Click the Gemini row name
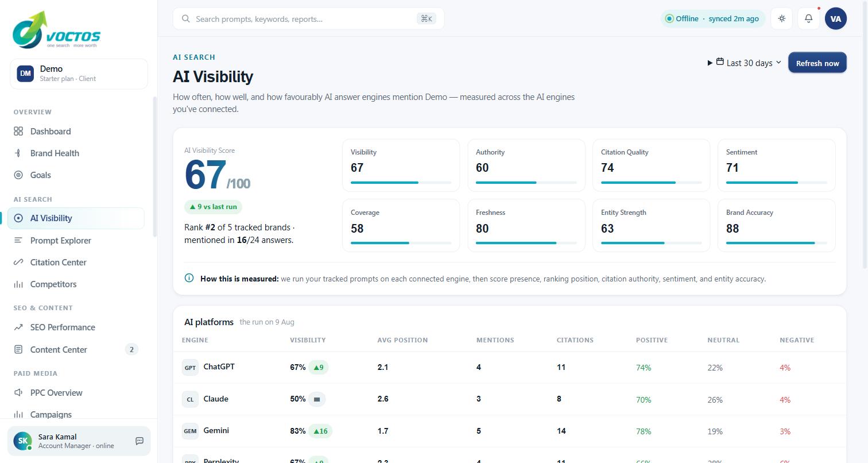The width and height of the screenshot is (868, 463). coord(216,430)
